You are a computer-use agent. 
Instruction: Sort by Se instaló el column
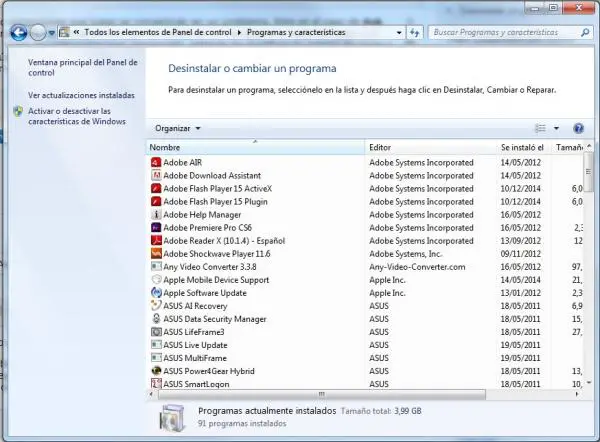[x=524, y=147]
